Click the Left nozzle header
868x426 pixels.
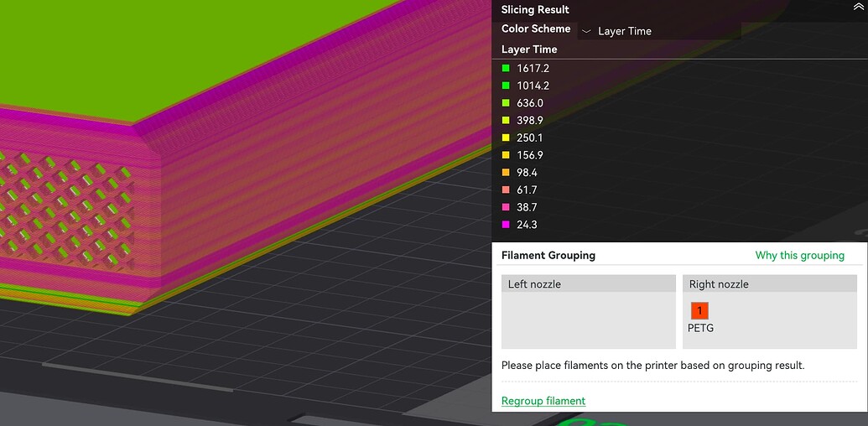589,283
